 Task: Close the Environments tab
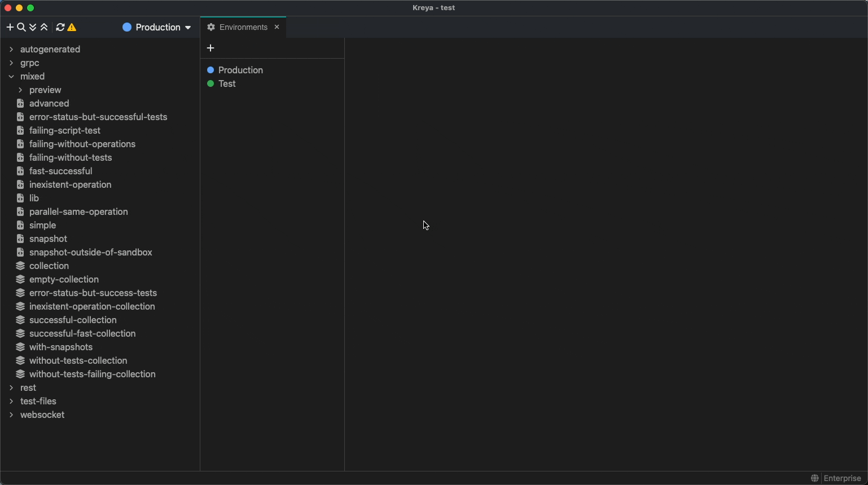tap(277, 27)
